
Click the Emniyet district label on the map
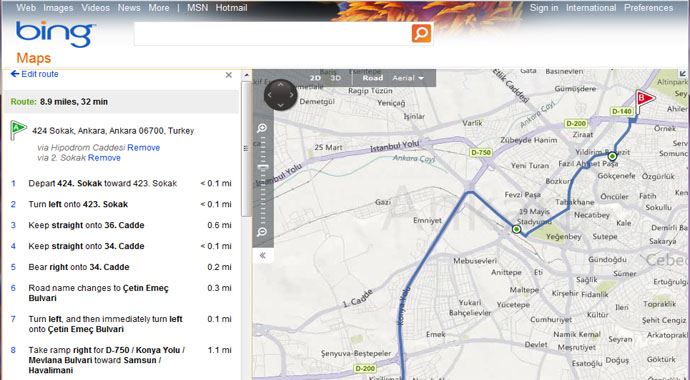(427, 220)
